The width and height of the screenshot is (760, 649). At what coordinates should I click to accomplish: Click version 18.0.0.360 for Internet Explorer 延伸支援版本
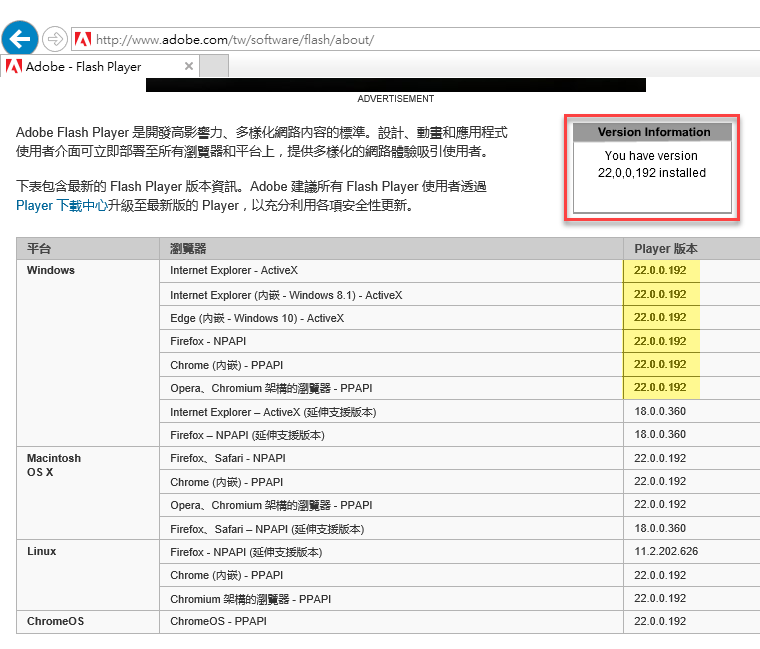pos(660,412)
